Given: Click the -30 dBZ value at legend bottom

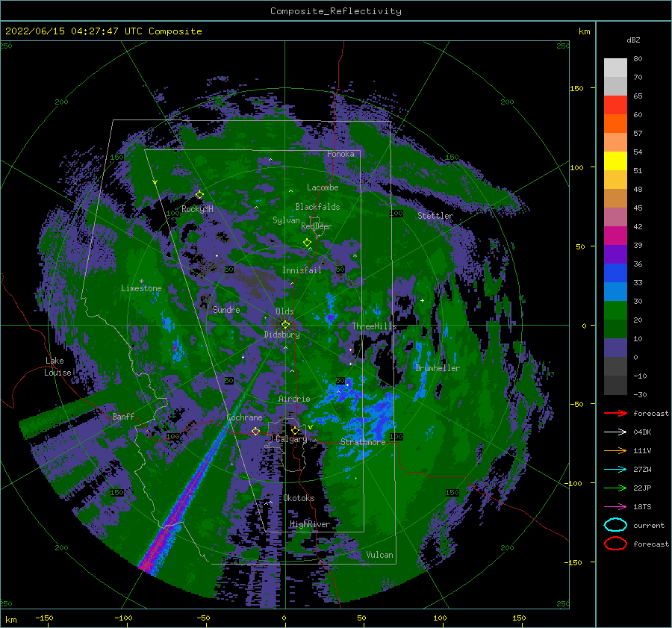Looking at the screenshot, I should pos(640,394).
